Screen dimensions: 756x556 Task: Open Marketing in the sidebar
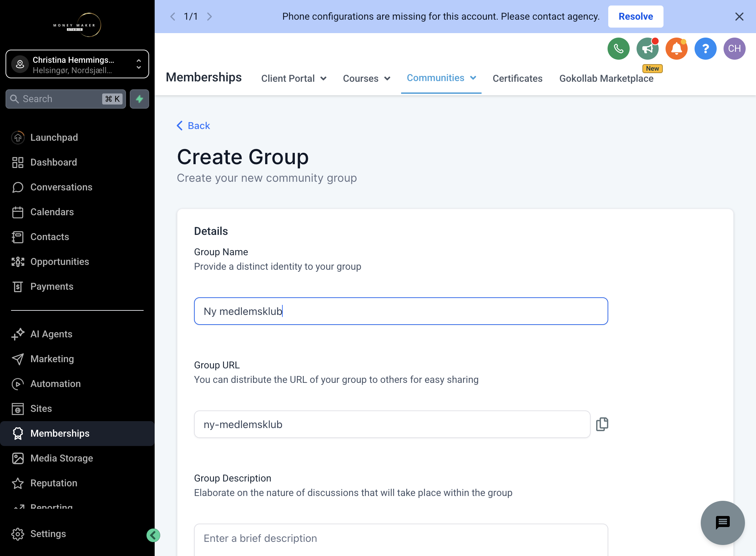click(77, 359)
